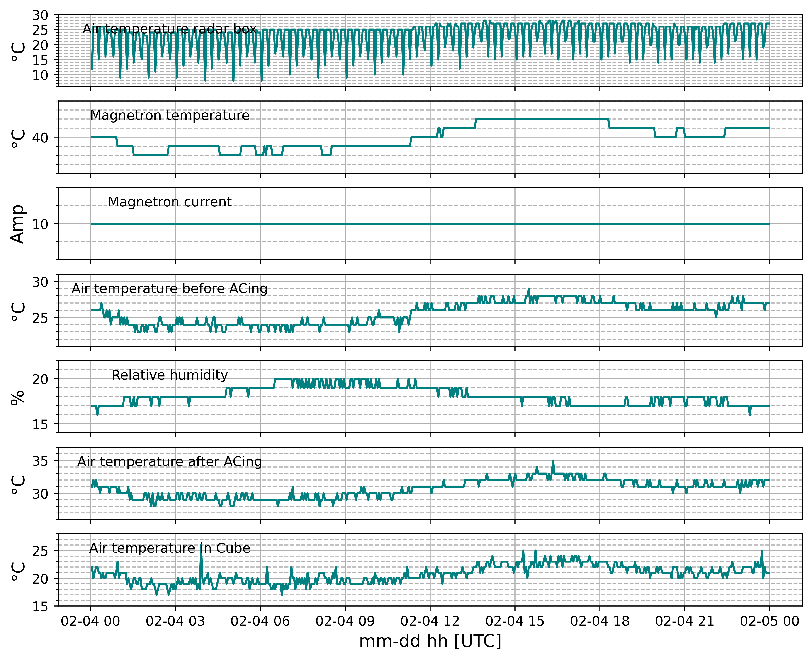Viewport: 812px width, 660px height.
Task: Click the flat Magnetron current line
Action: tap(430, 224)
